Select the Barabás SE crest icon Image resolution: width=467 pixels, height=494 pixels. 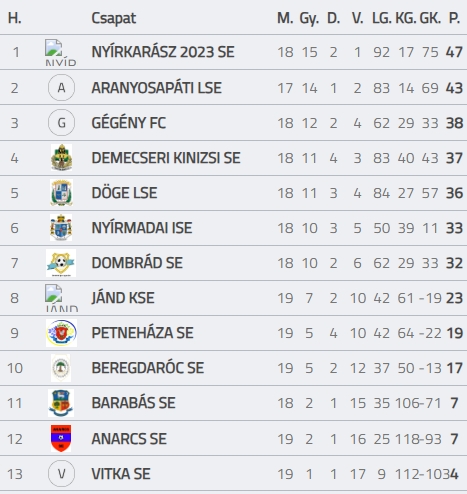coord(61,403)
